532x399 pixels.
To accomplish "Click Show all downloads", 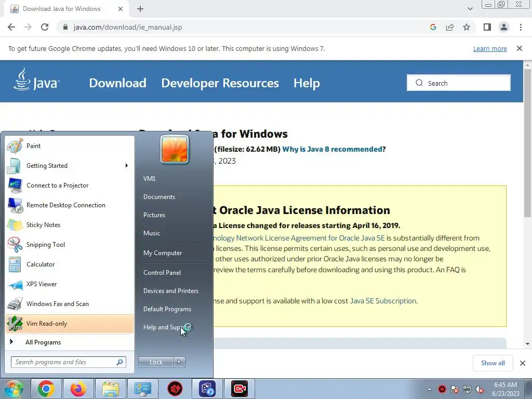I will coord(493,363).
